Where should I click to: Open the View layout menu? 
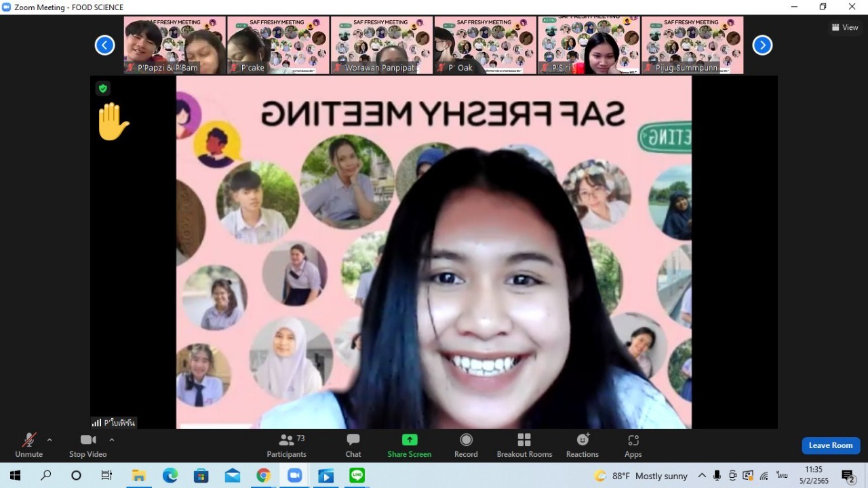845,28
